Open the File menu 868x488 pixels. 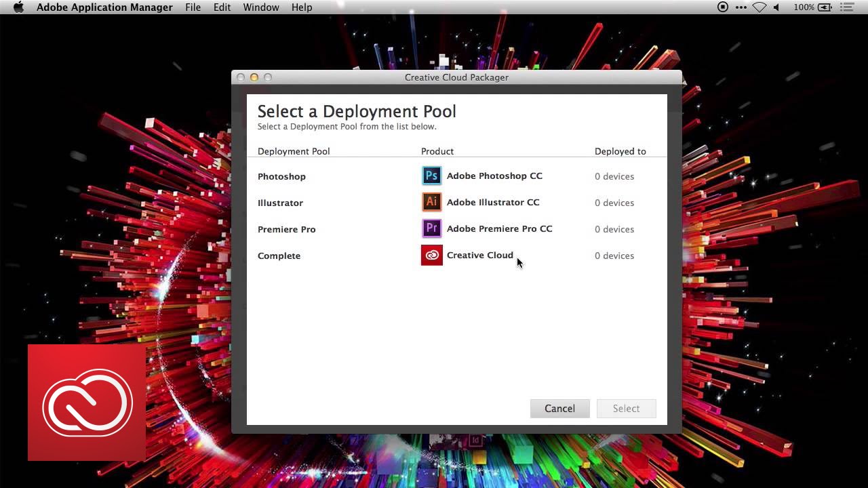click(193, 7)
